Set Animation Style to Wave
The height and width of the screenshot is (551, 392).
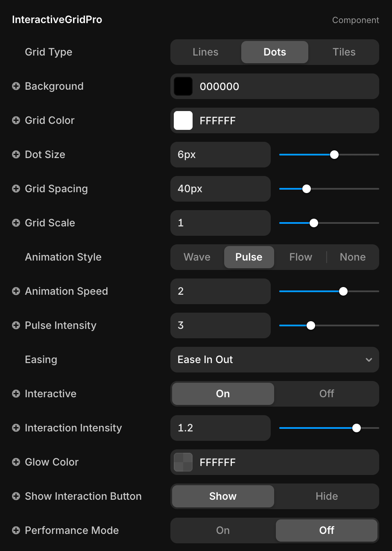point(197,257)
